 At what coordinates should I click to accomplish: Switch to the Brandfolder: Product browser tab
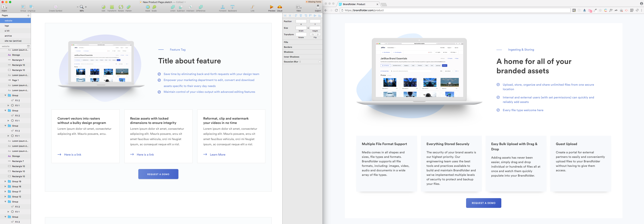358,4
